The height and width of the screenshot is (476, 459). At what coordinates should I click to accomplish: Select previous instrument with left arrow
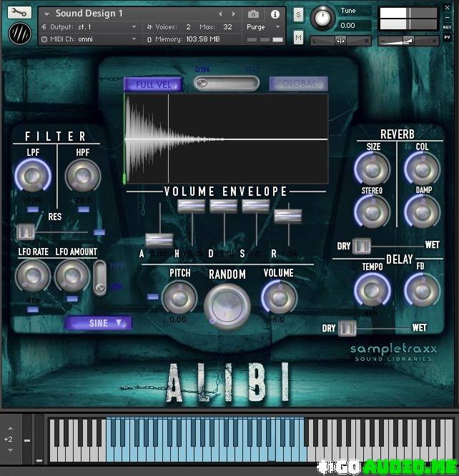pyautogui.click(x=220, y=14)
